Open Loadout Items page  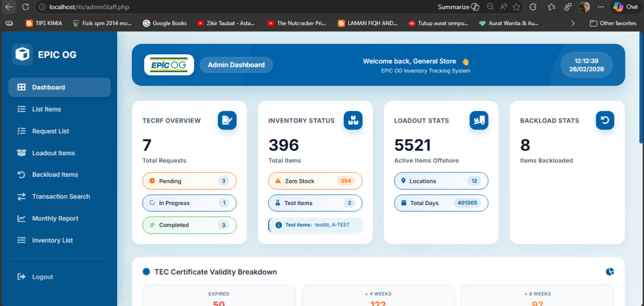tap(59, 153)
